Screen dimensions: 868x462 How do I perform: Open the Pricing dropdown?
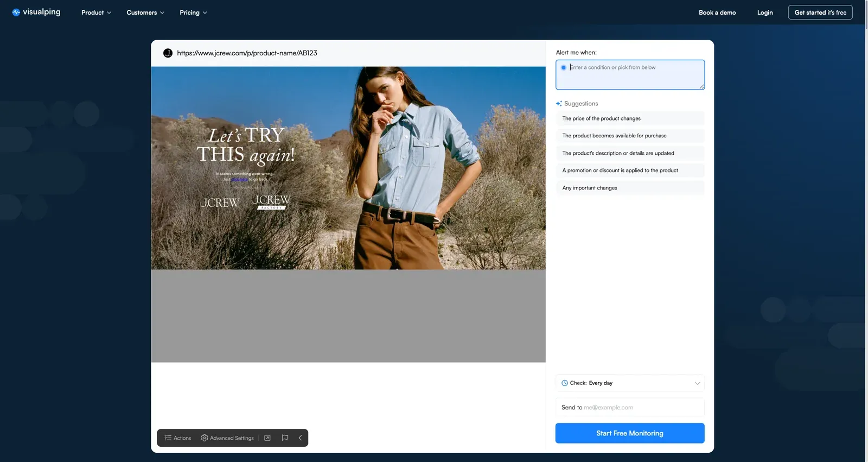[193, 12]
